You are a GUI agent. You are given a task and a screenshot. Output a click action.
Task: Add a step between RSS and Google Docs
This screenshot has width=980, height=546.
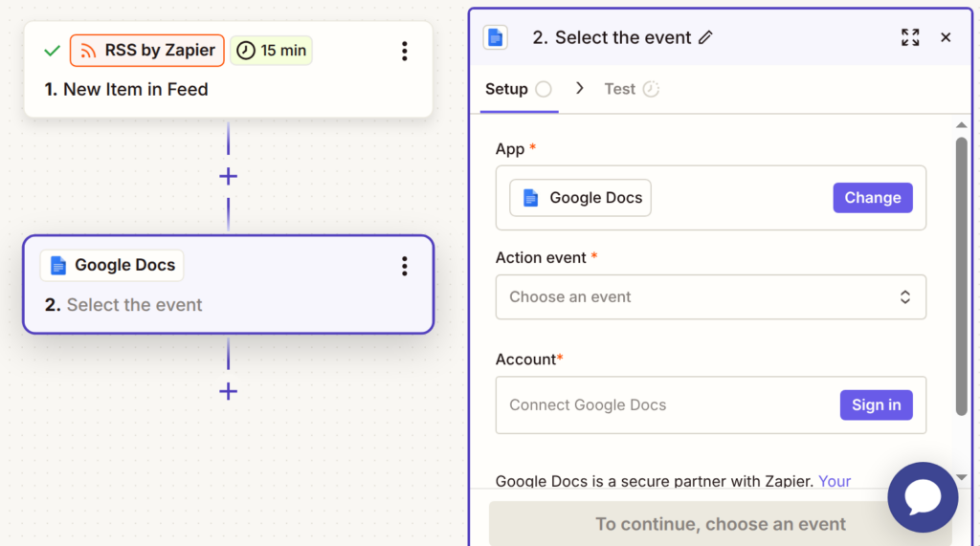pyautogui.click(x=228, y=177)
